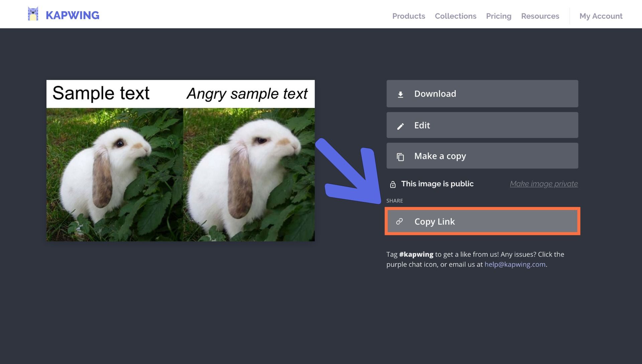Go to the Pricing page

point(499,16)
